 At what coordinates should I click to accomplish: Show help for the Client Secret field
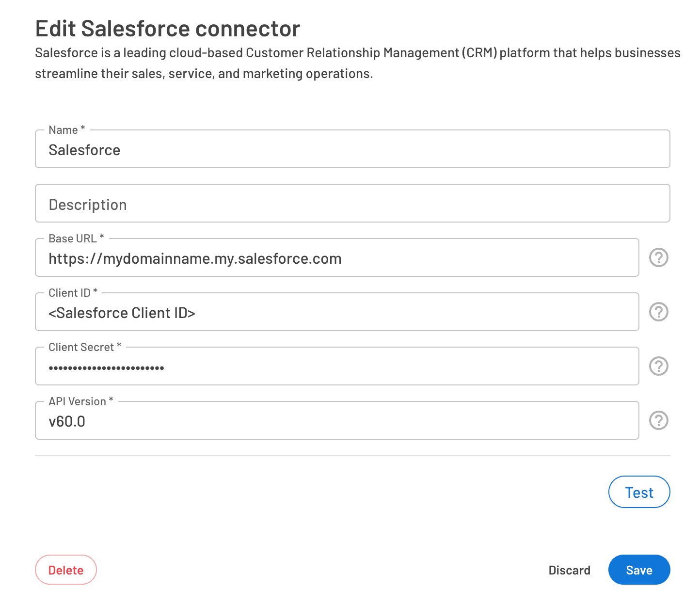coord(658,366)
